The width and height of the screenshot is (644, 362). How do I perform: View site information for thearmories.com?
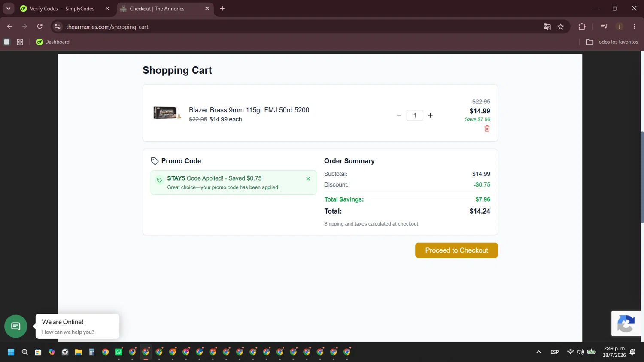pyautogui.click(x=58, y=27)
